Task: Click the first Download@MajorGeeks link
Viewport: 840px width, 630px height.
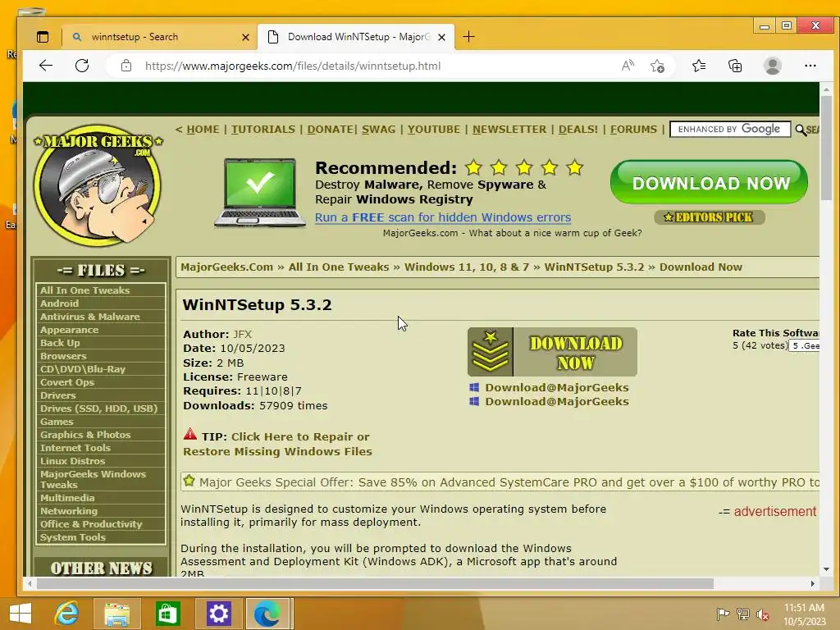Action: coord(557,387)
